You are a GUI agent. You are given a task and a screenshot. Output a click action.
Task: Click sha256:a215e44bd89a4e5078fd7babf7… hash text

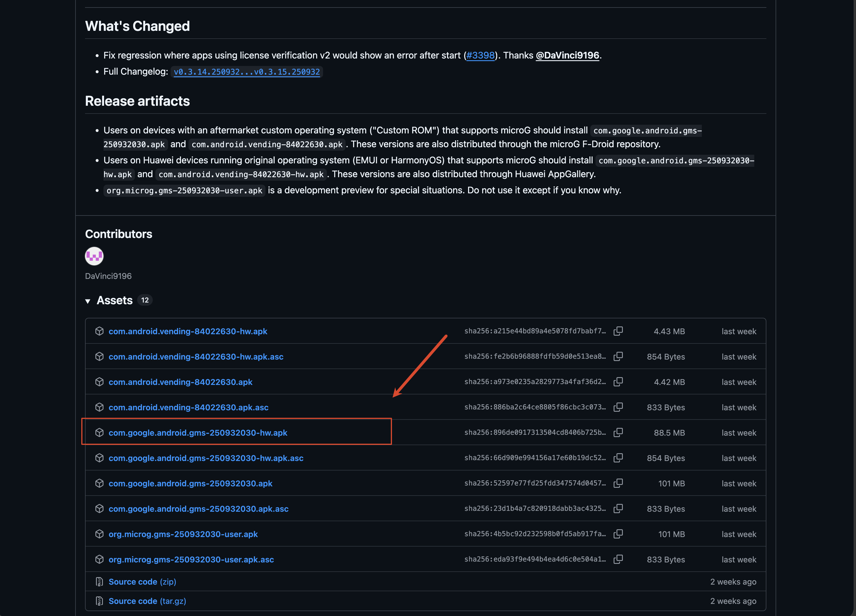(535, 331)
